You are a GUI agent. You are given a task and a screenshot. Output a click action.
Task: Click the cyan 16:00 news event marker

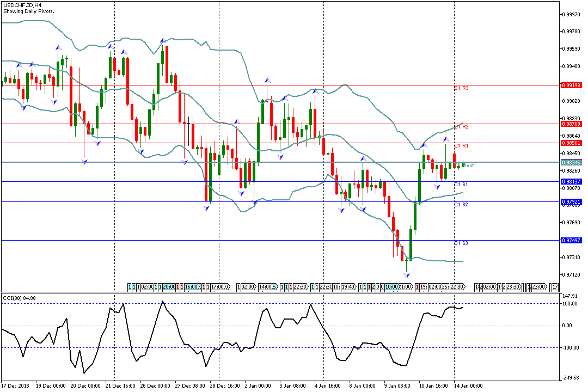(191, 287)
